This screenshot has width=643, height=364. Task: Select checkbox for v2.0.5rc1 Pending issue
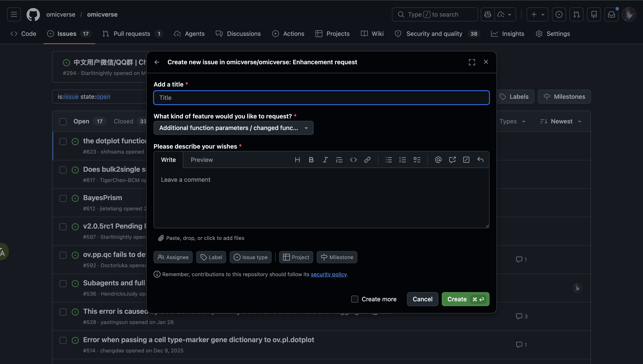pos(63,227)
